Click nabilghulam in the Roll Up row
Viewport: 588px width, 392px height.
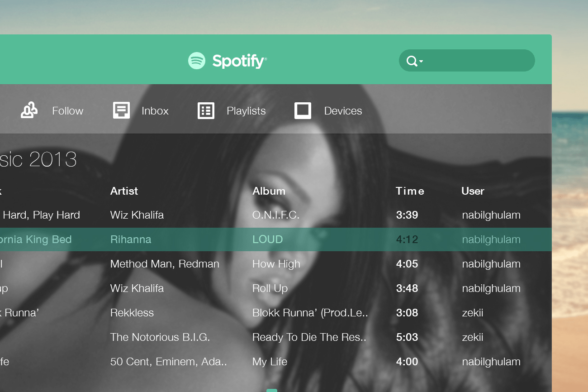[x=491, y=288]
